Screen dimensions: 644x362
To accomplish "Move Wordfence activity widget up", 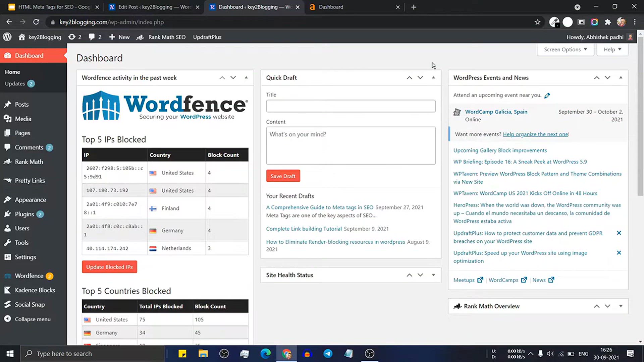I will point(222,77).
